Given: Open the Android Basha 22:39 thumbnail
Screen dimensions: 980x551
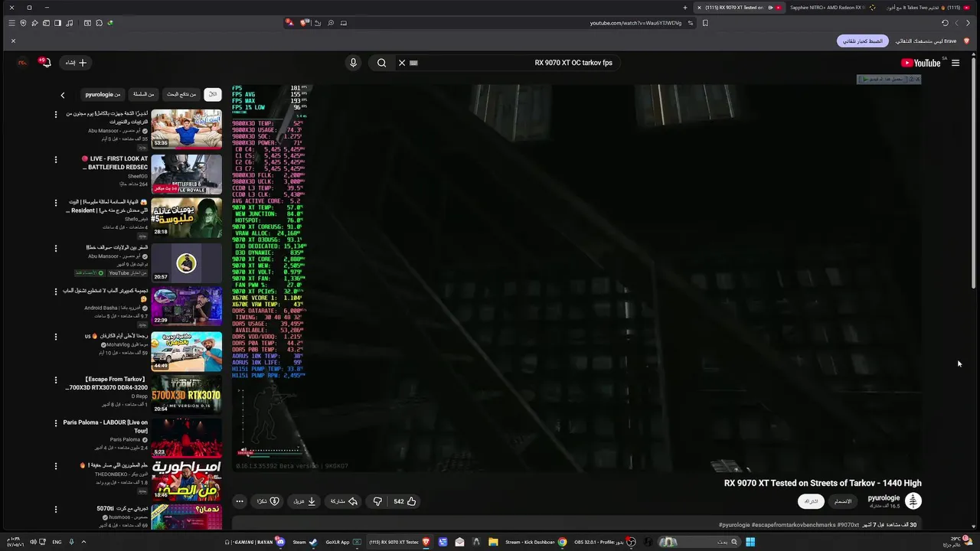Looking at the screenshot, I should [x=186, y=306].
